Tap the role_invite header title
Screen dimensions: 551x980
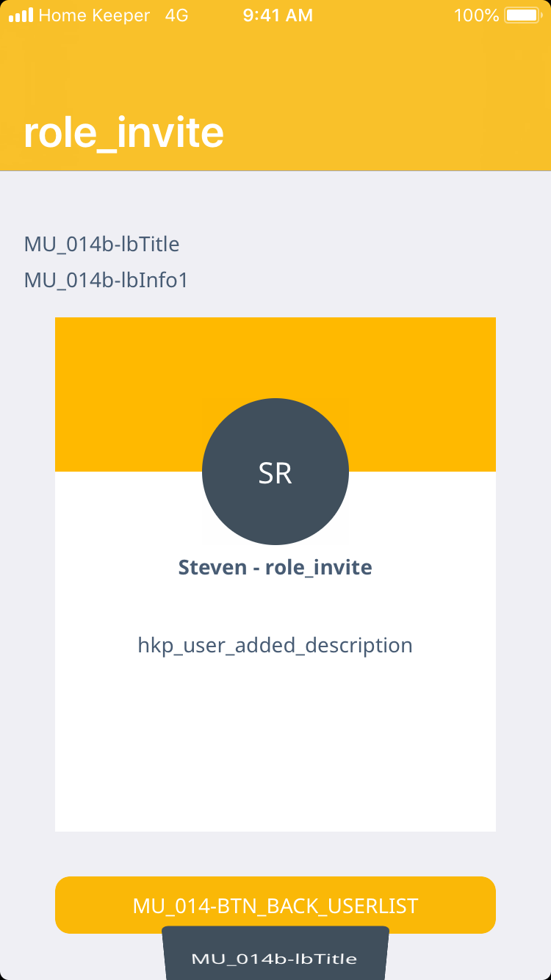tap(123, 133)
